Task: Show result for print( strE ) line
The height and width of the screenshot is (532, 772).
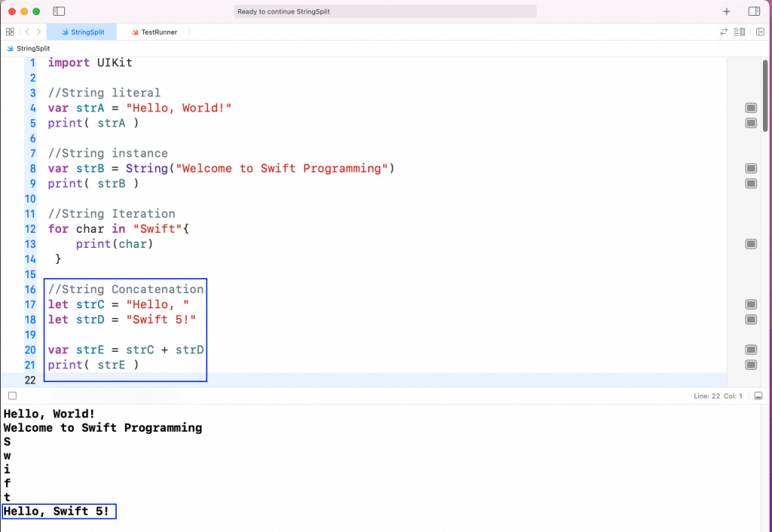Action: (x=751, y=365)
